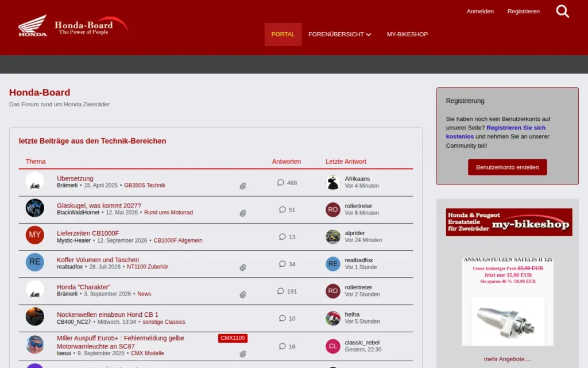Open loessi's avatar in MIller Auspuff row
Viewport: 588px width, 368px height.
35,344
